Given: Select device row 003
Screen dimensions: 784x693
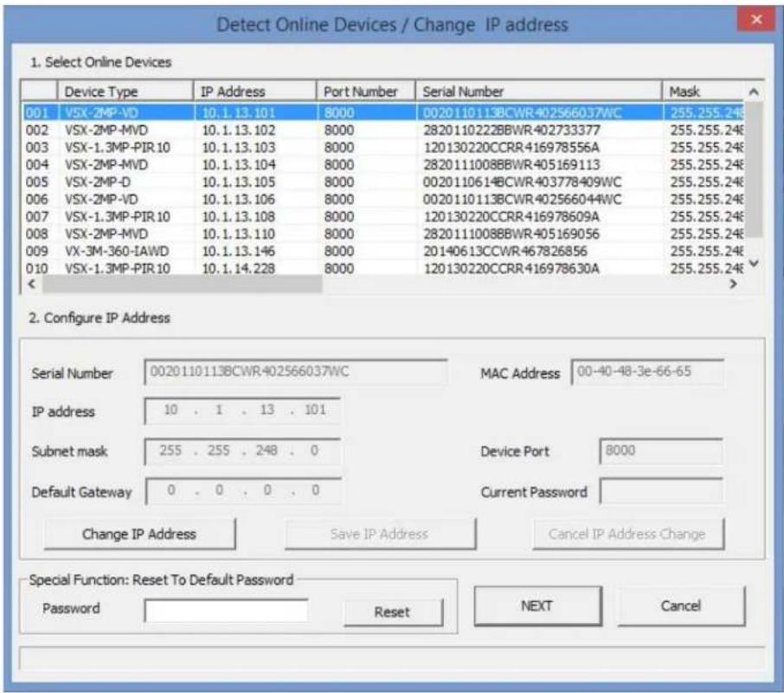Looking at the screenshot, I should (383, 147).
